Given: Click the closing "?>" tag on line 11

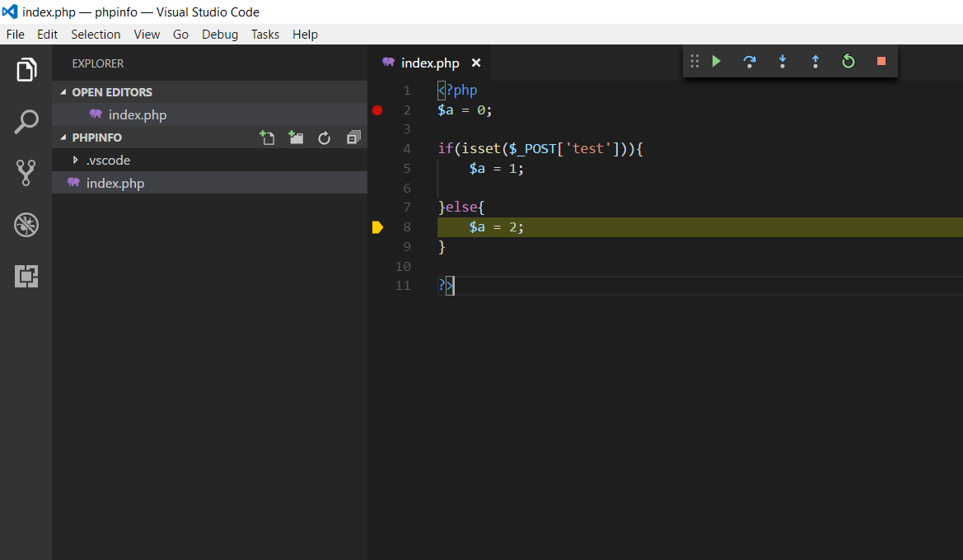Looking at the screenshot, I should point(446,286).
